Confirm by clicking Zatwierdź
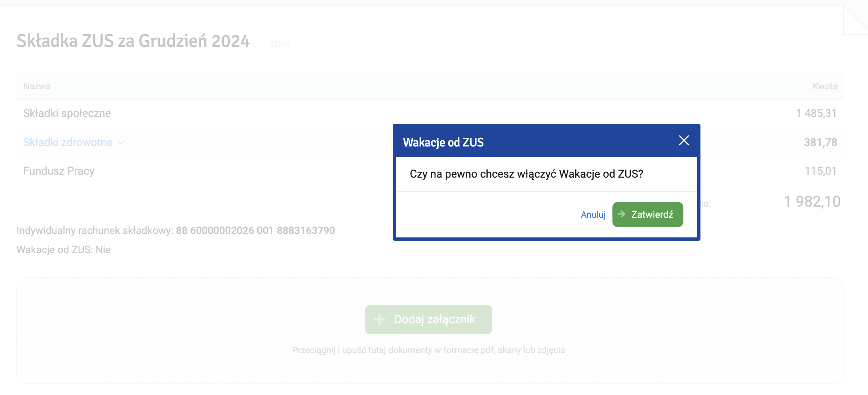868x395 pixels. pos(647,214)
